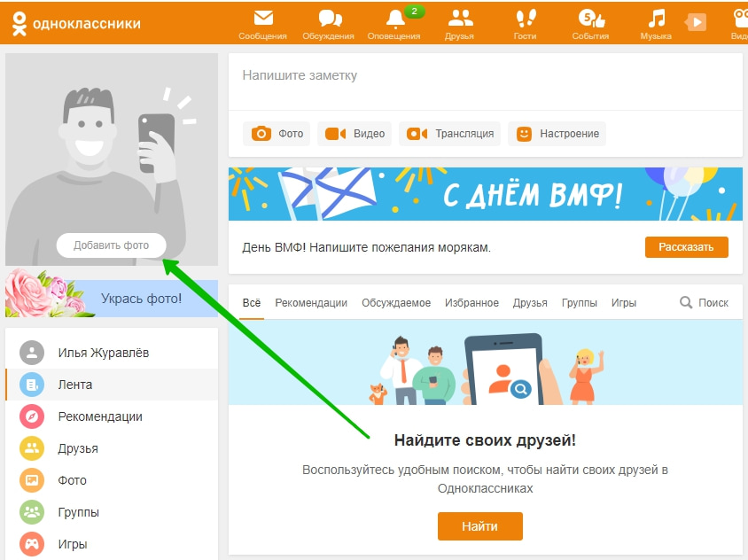Click the С Днём ВМФ banner
The image size is (748, 560).
tap(486, 194)
